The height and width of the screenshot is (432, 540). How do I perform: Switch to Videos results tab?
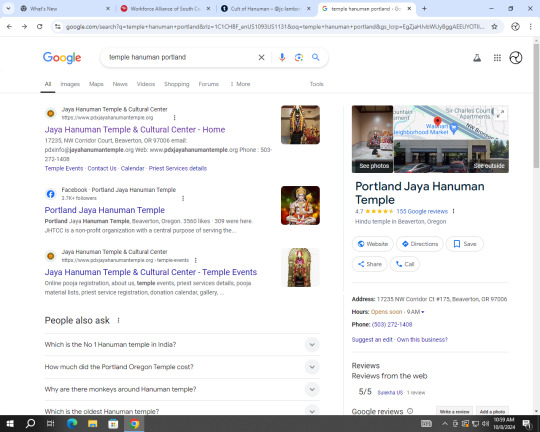point(146,84)
